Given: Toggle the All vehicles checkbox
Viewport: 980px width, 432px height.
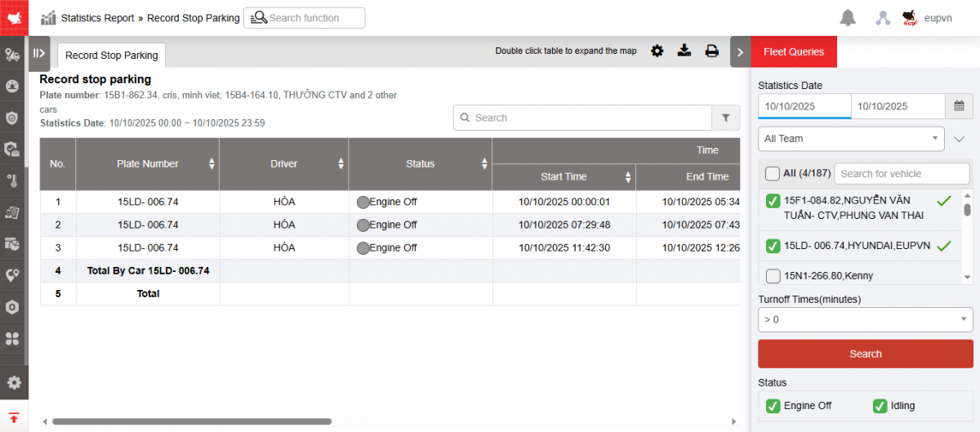Looking at the screenshot, I should tap(772, 173).
